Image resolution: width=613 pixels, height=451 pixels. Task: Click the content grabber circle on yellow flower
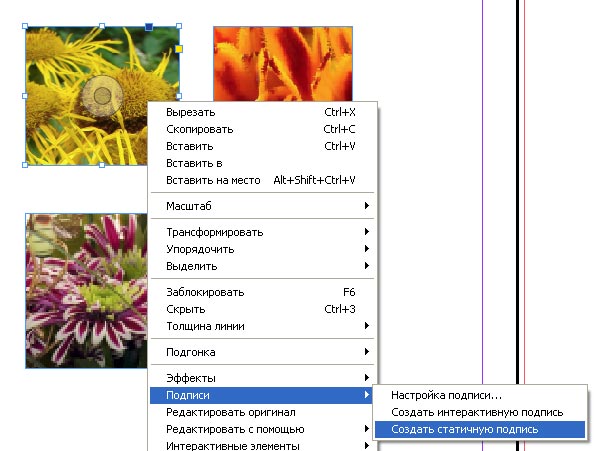pos(102,96)
